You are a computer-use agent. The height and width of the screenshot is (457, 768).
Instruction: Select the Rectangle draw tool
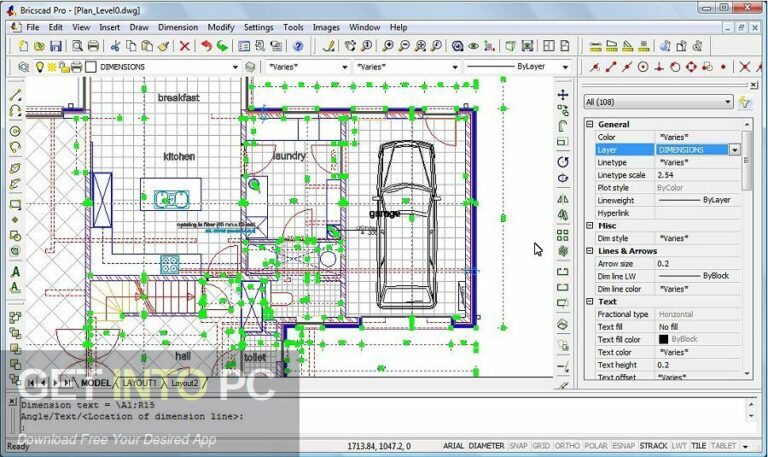15,204
